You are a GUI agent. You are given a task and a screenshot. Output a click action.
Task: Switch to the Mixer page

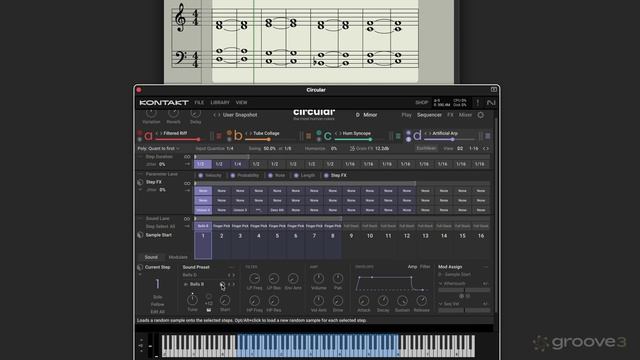coord(465,115)
